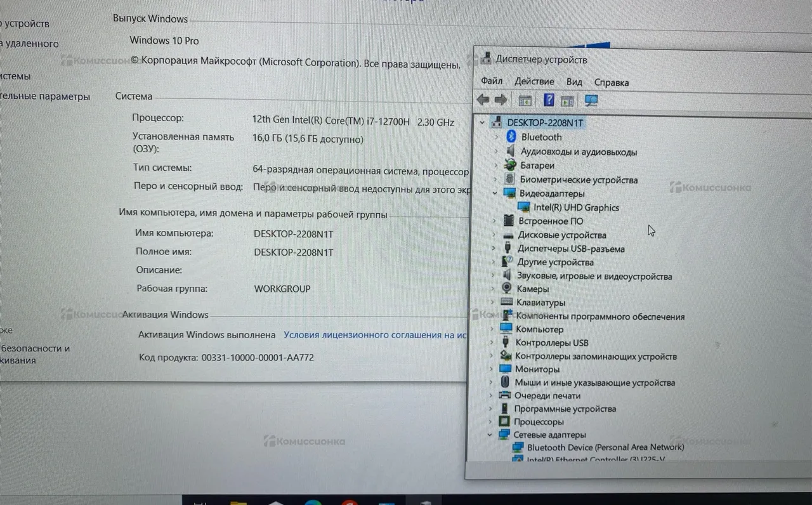The image size is (812, 505).
Task: Select the Процессоры tree label
Action: [x=539, y=422]
